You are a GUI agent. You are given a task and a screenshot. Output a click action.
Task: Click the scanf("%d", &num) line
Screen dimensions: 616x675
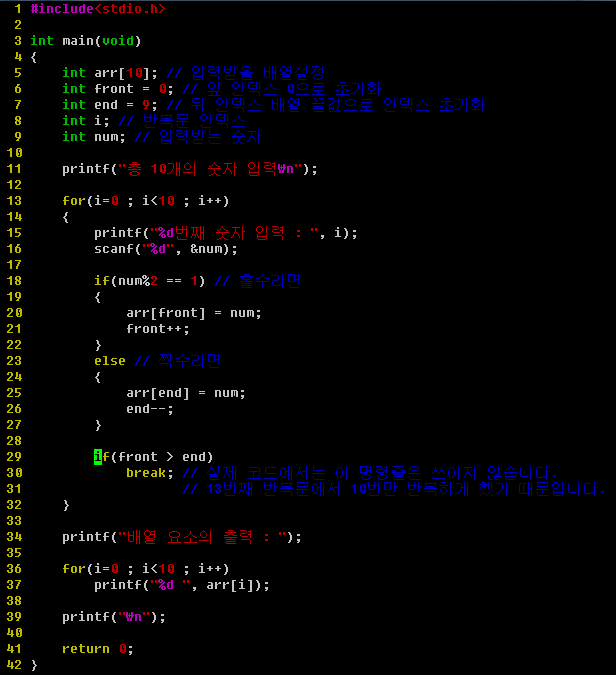pyautogui.click(x=166, y=249)
